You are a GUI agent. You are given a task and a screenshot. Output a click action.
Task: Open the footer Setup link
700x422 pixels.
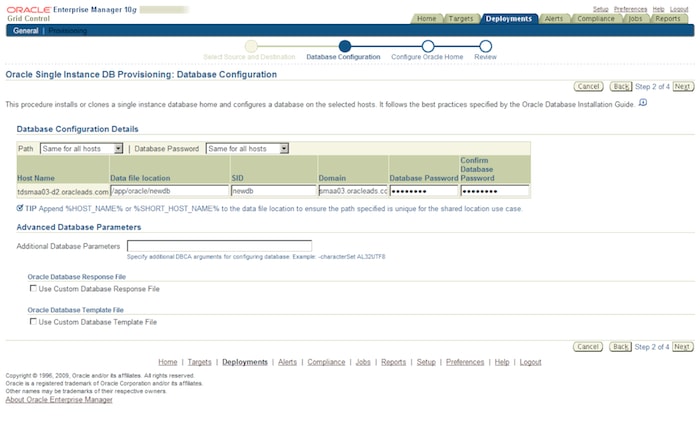pos(426,362)
